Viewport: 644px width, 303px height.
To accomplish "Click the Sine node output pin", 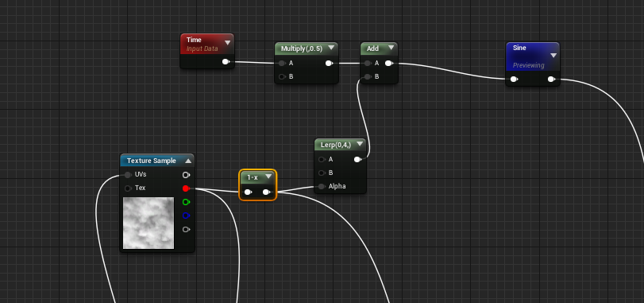I will (x=551, y=79).
